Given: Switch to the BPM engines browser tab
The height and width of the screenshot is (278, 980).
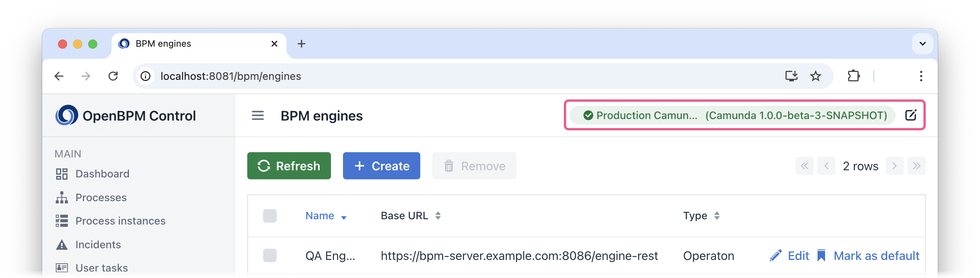Looking at the screenshot, I should (199, 44).
